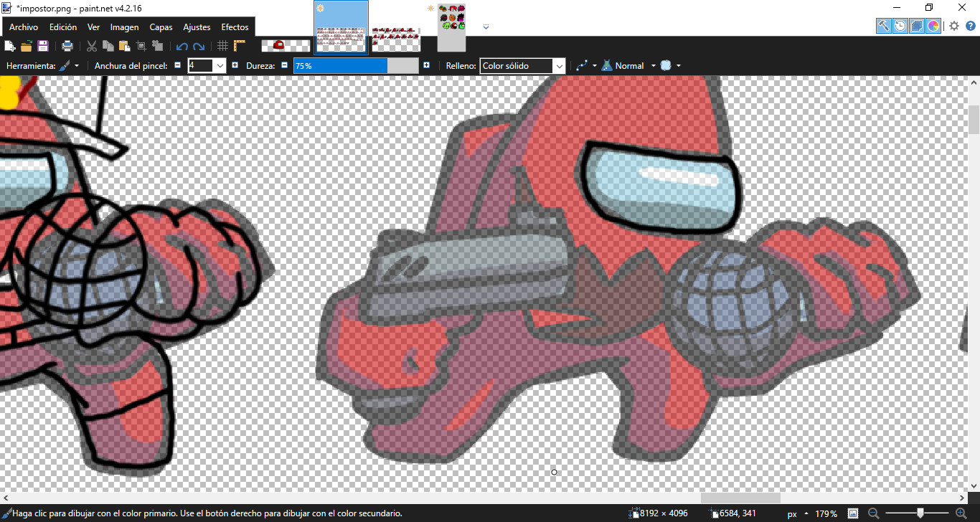
Task: Toggle the Colors window button
Action: [x=933, y=26]
